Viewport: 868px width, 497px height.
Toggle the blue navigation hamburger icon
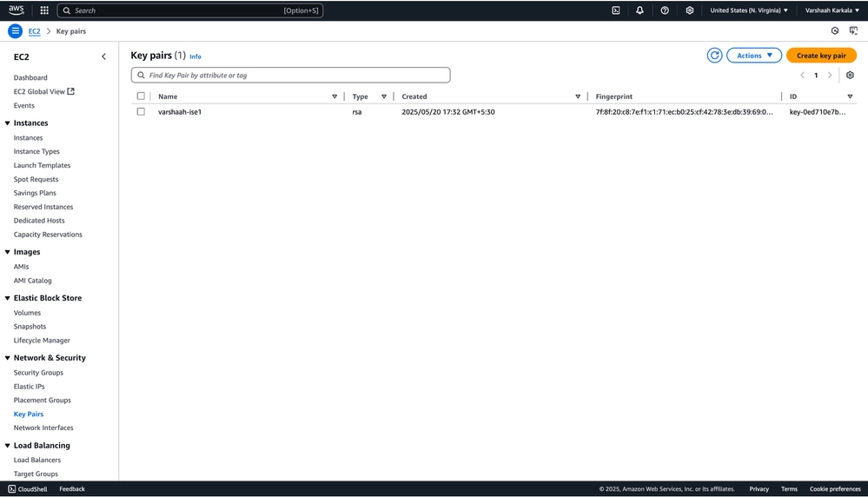[x=15, y=31]
